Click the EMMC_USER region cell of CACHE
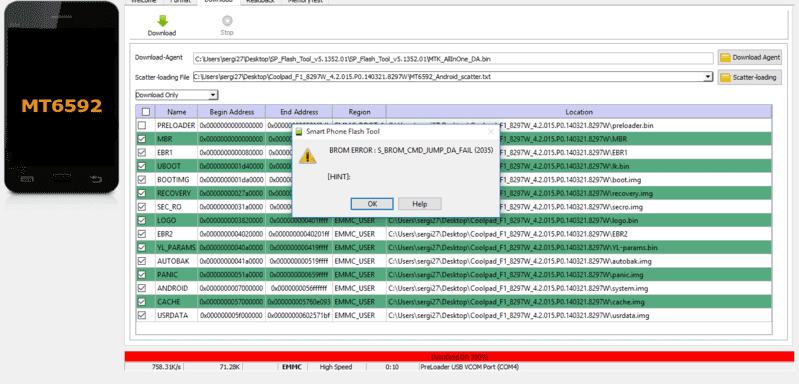Screen dimensions: 799x384 (359, 302)
